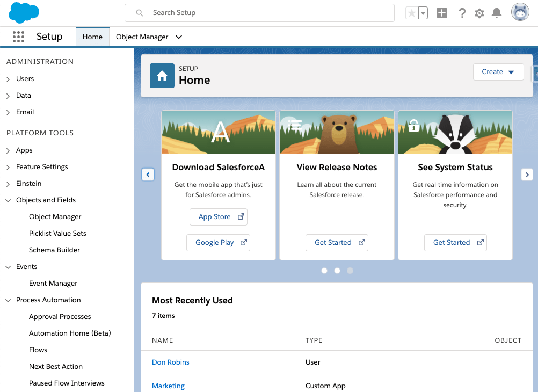Open Setup via the gear icon
The image size is (538, 392).
point(479,13)
